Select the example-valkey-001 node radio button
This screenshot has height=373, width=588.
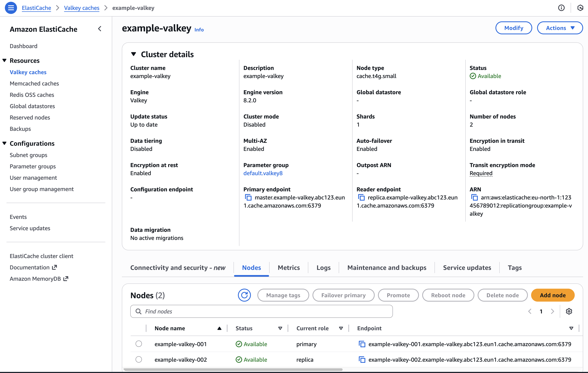tap(139, 344)
